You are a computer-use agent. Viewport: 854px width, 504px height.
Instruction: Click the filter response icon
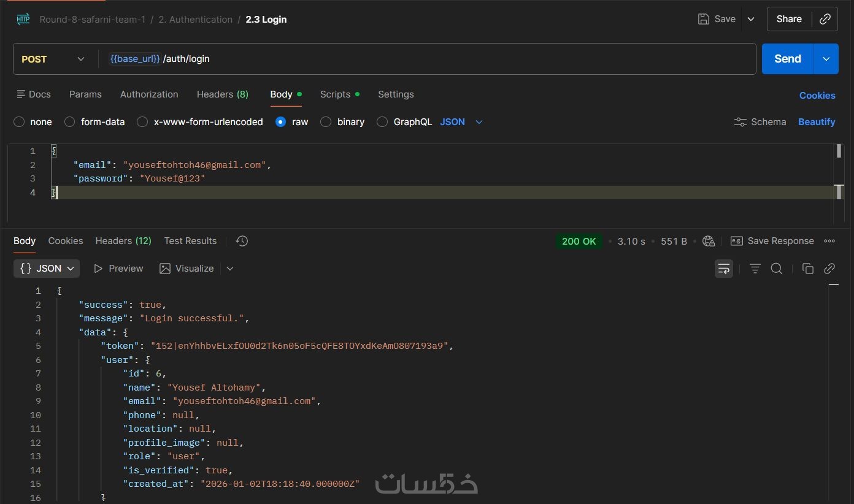point(755,269)
